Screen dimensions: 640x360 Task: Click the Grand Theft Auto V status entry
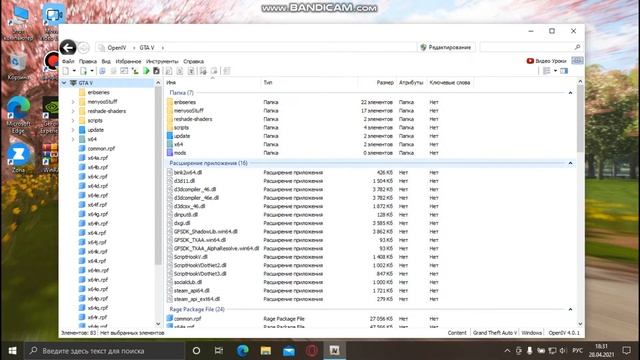click(495, 333)
